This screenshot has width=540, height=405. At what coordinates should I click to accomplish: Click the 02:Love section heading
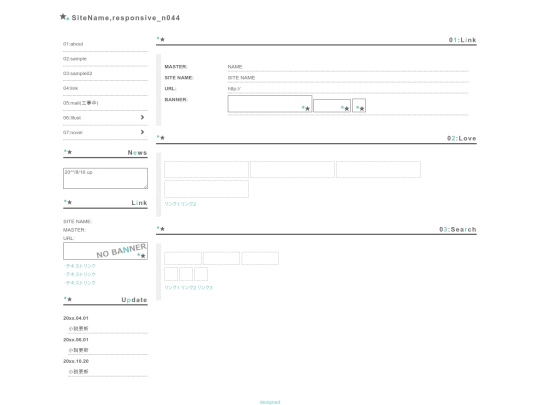[x=462, y=138]
